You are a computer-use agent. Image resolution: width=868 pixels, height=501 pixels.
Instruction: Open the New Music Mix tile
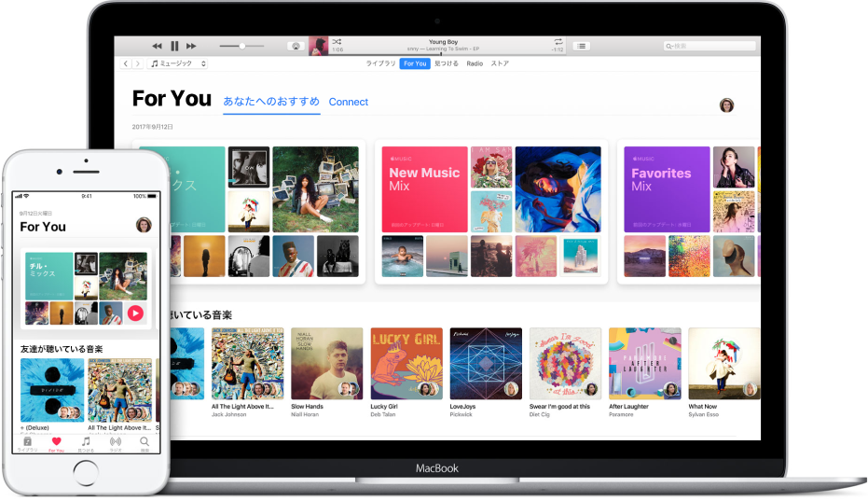tap(425, 189)
